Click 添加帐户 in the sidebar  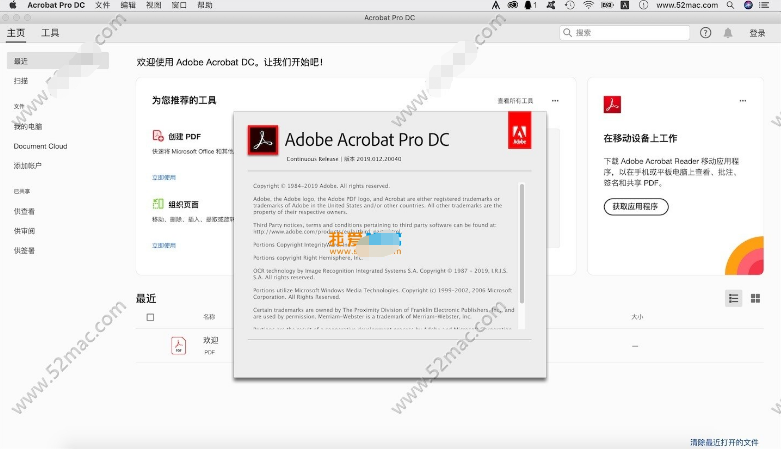pos(27,166)
